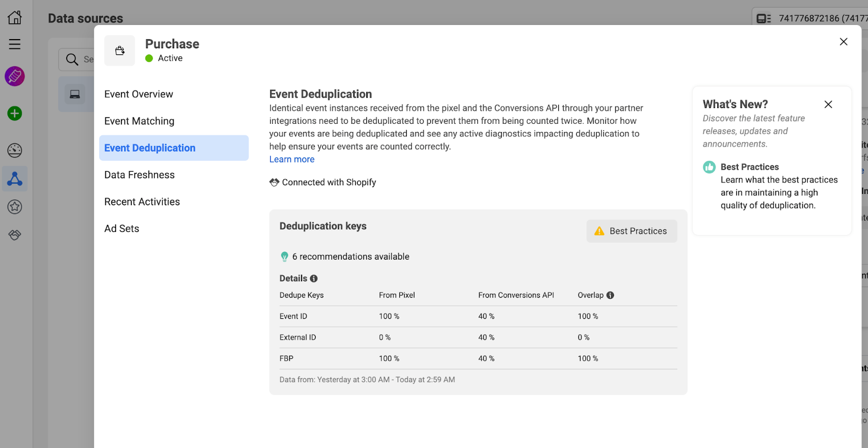Open the star custom conversions icon
The height and width of the screenshot is (448, 868).
(x=15, y=206)
